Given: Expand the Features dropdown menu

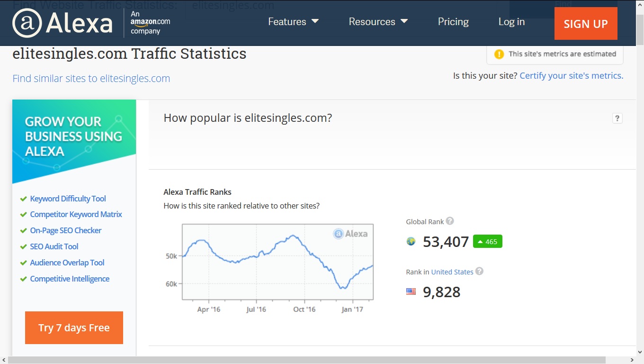Looking at the screenshot, I should coord(293,22).
